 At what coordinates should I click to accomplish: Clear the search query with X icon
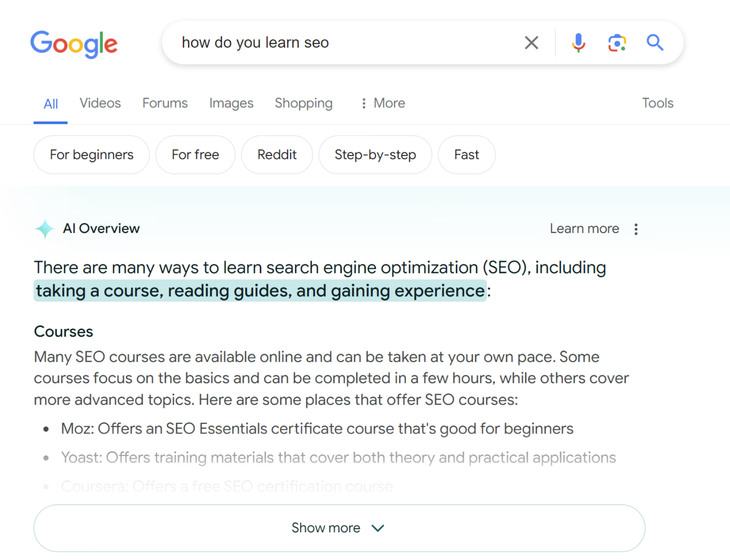tap(531, 43)
